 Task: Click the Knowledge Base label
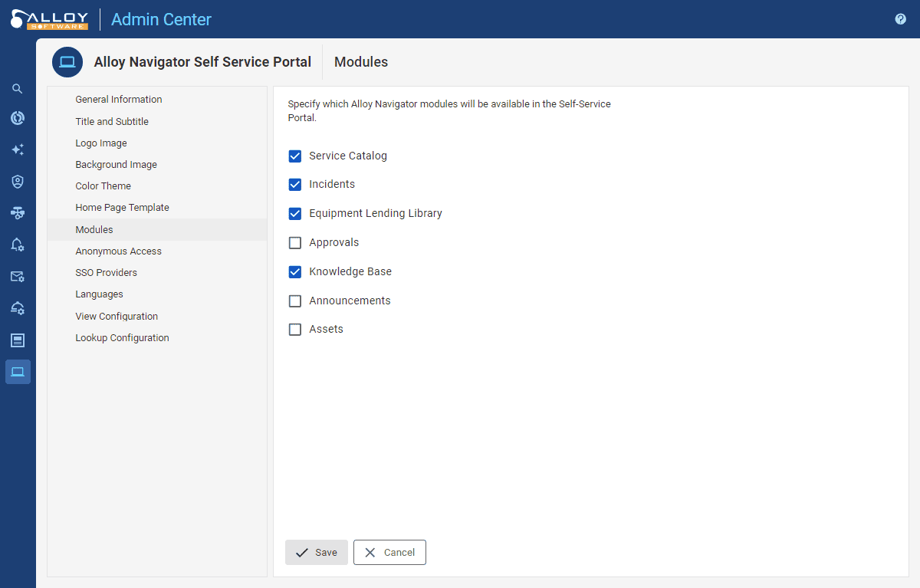pyautogui.click(x=350, y=272)
